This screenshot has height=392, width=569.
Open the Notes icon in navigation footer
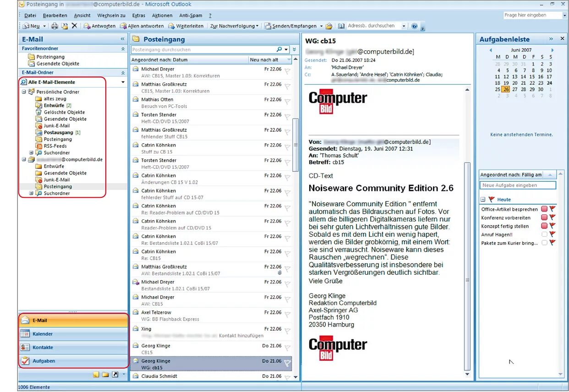click(x=96, y=375)
